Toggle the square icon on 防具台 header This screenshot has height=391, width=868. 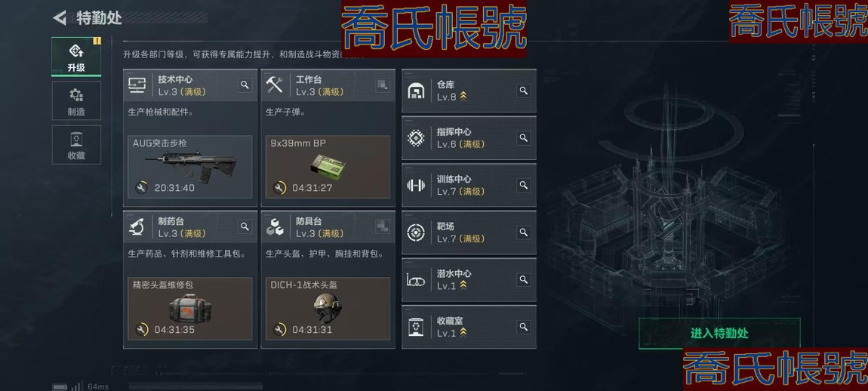[x=383, y=226]
